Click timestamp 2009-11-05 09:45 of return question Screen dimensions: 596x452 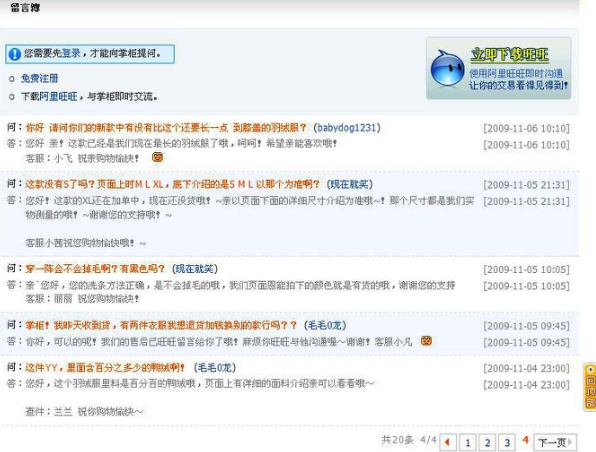click(x=526, y=326)
